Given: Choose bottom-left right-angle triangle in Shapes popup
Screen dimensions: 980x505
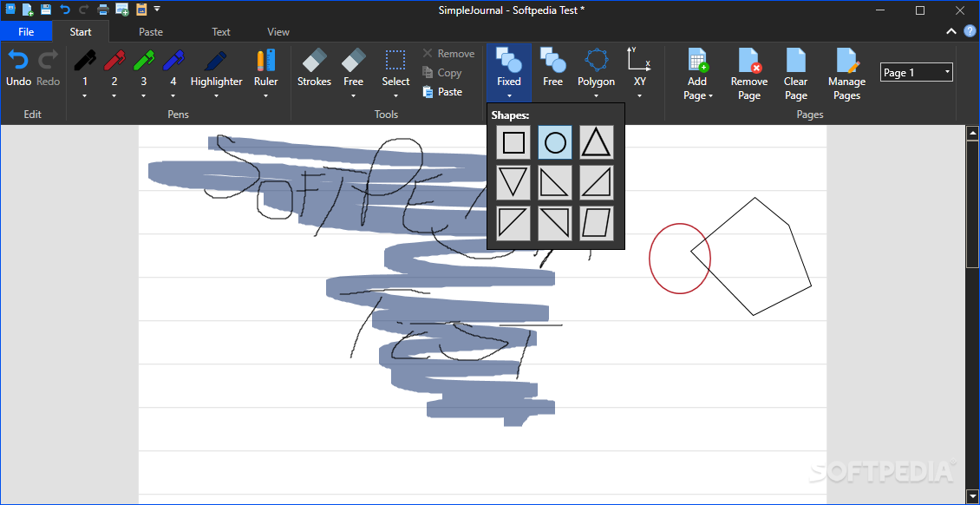Looking at the screenshot, I should 555,182.
